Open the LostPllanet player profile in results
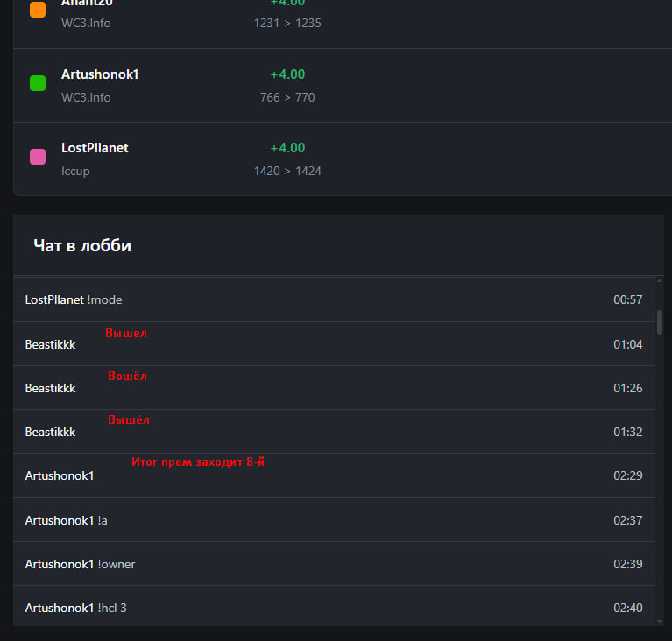The width and height of the screenshot is (672, 641). 95,148
